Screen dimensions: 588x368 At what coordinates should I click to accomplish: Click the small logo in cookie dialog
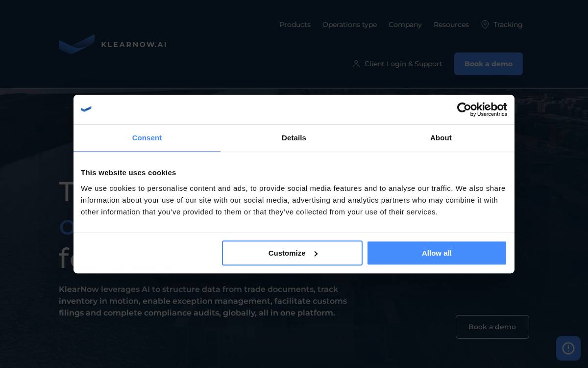coord(86,109)
